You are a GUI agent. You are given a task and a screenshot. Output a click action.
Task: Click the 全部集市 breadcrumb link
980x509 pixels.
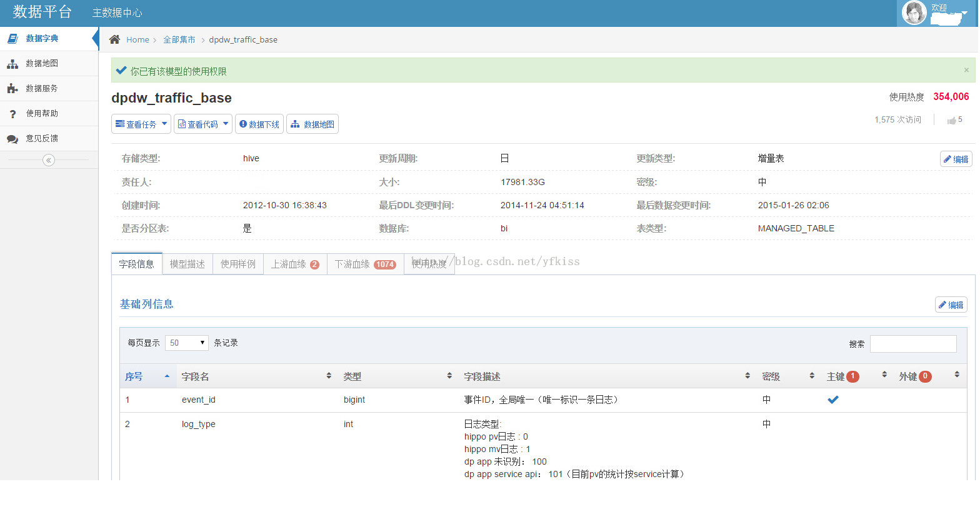(179, 39)
